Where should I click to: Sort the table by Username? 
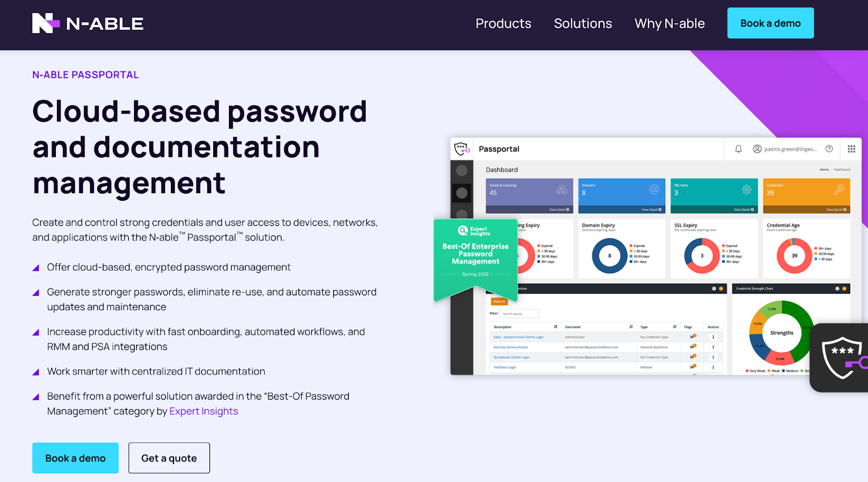tap(631, 327)
